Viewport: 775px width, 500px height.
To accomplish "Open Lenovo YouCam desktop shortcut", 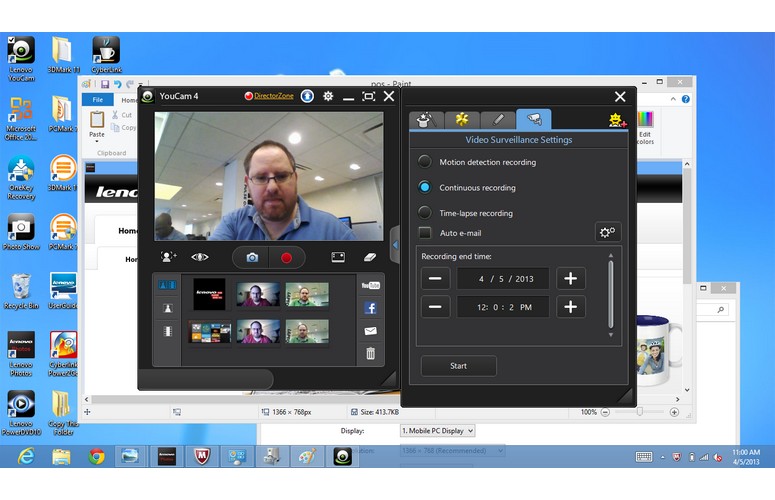I will pyautogui.click(x=21, y=58).
